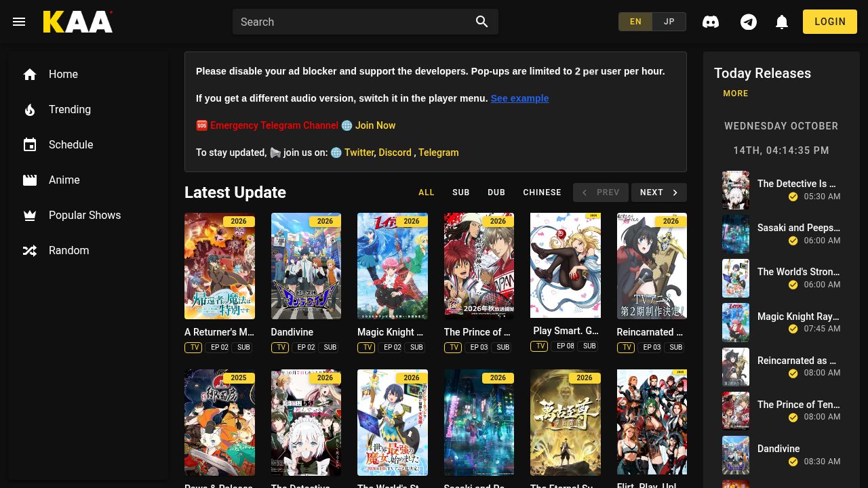Open The Prince of Tennis poster
This screenshot has width=868, height=488.
(479, 266)
